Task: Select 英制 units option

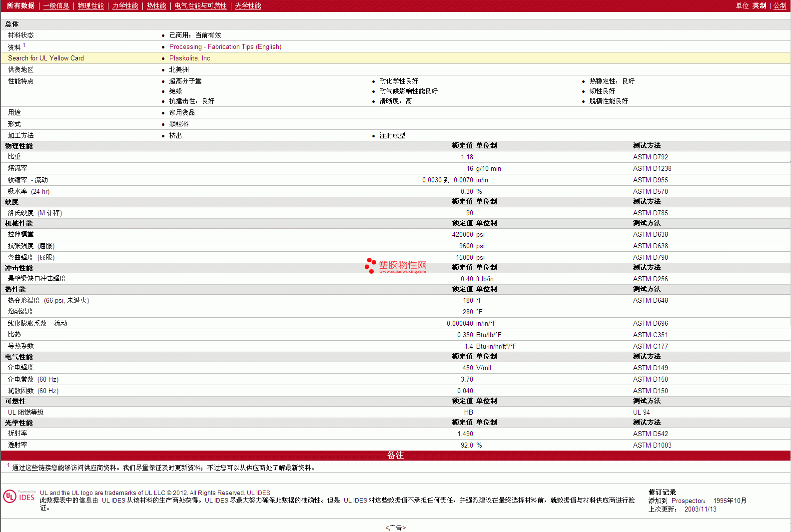Action: pos(759,6)
